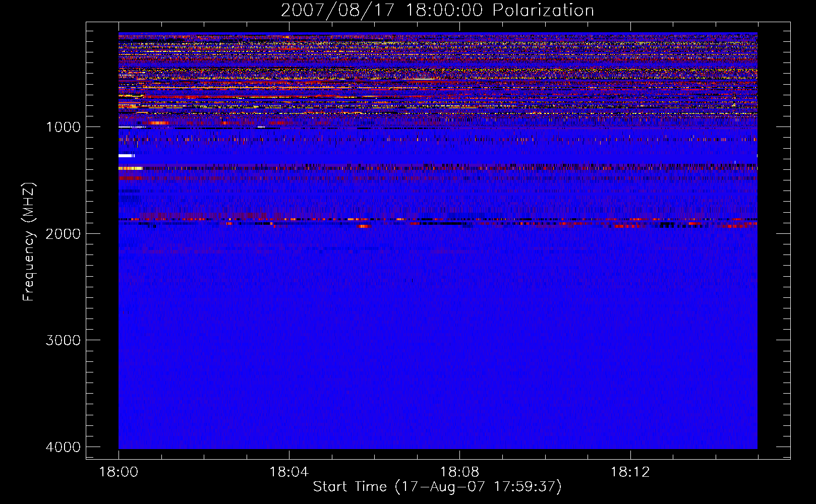Image resolution: width=816 pixels, height=504 pixels.
Task: Click the plot title '2007/08/17 18:00:00 Polarization'
Action: 437,11
